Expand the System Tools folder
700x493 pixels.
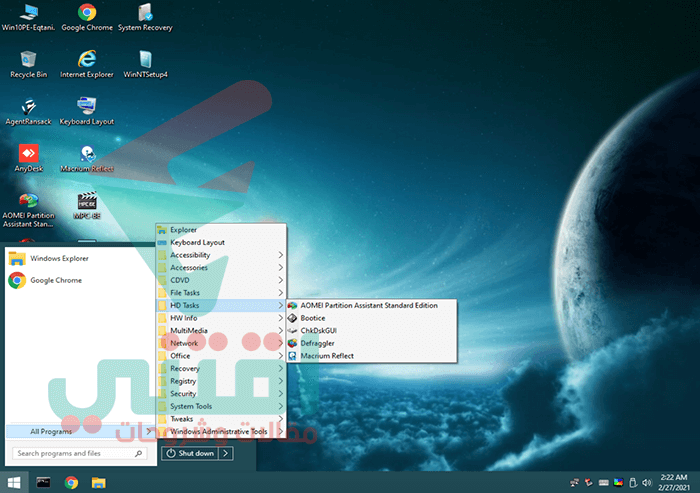(x=221, y=406)
